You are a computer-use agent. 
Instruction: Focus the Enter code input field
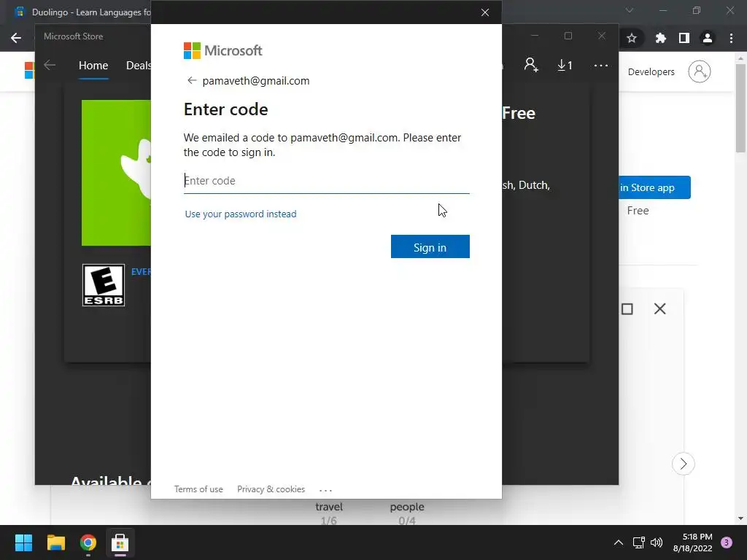(x=326, y=181)
